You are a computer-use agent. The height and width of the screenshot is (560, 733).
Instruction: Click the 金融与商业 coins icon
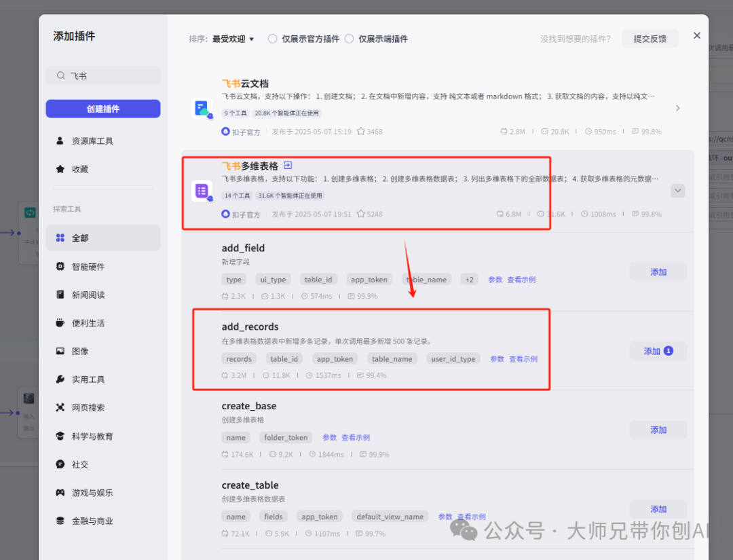point(60,520)
